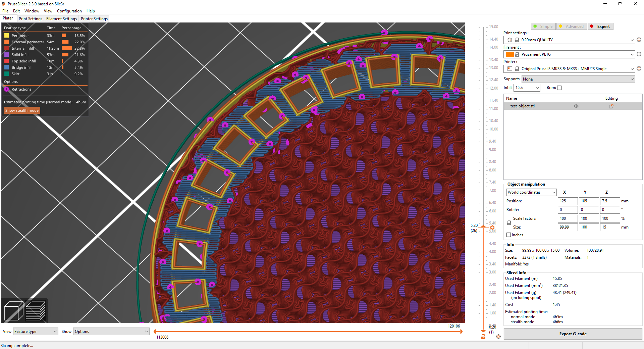Select Simple mode
This screenshot has height=349, width=644.
pyautogui.click(x=543, y=27)
